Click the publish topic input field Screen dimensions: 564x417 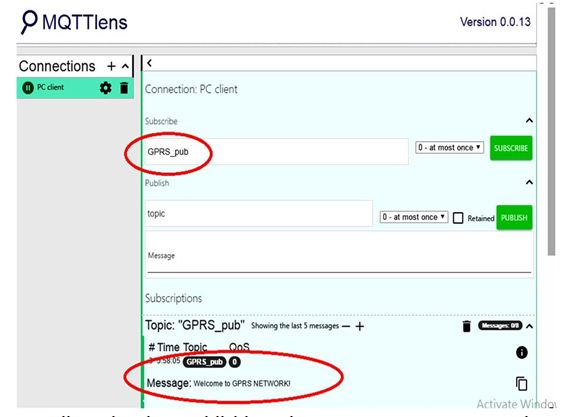click(x=258, y=213)
